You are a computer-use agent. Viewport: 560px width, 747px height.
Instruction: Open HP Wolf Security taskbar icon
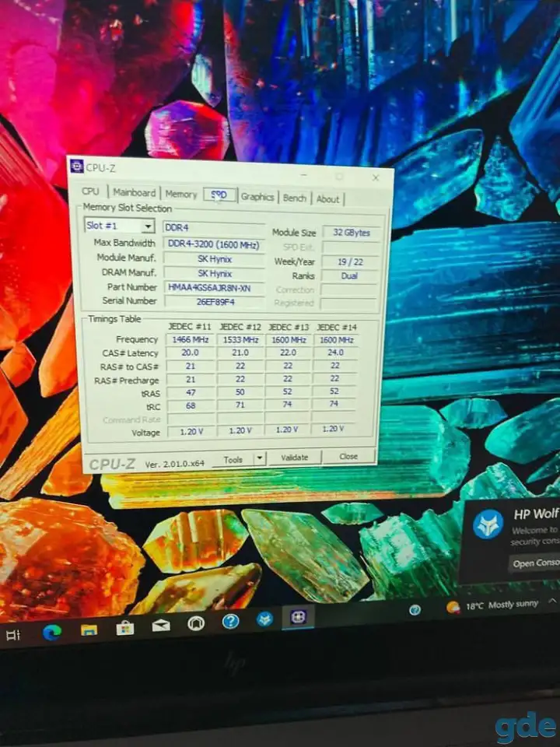pos(265,619)
